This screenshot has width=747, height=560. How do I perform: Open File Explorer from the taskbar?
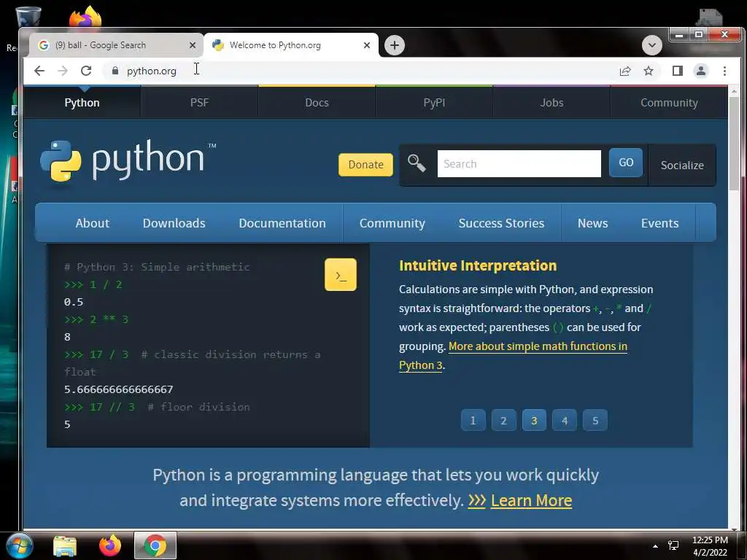[65, 545]
